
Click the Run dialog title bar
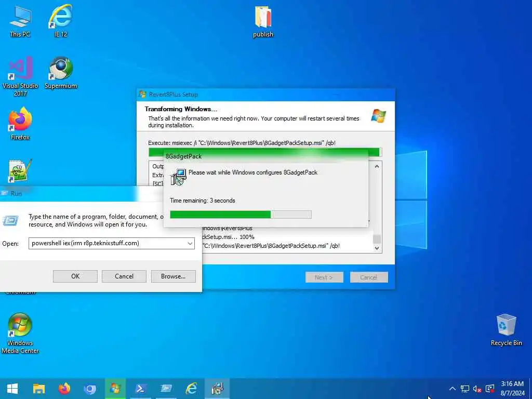click(82, 193)
